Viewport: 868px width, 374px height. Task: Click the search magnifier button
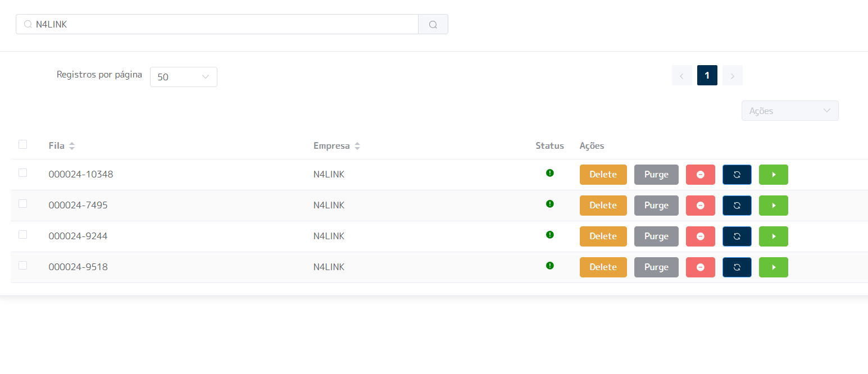click(433, 24)
